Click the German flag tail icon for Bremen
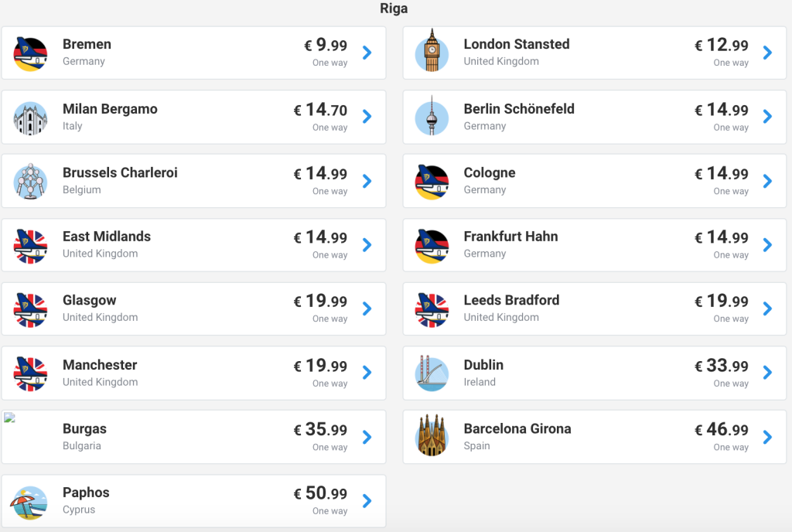This screenshot has width=792, height=532. tap(31, 53)
